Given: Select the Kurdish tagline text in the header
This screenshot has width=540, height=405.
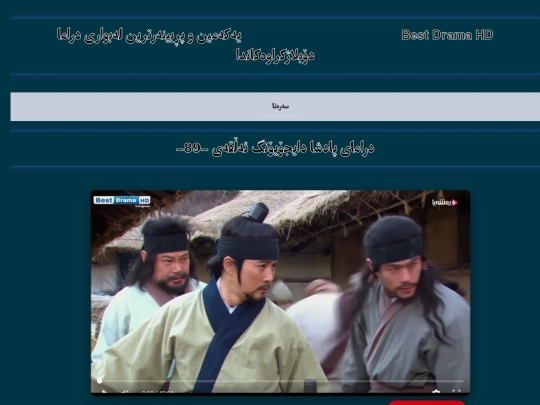Looking at the screenshot, I should 186,45.
